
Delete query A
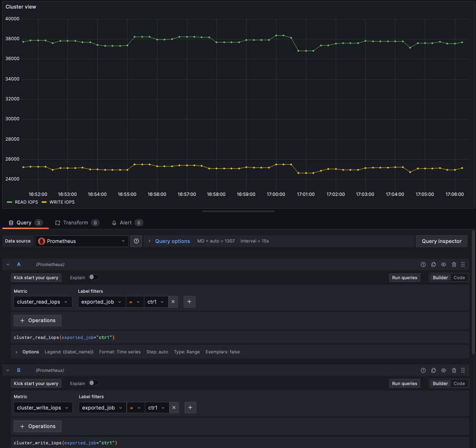[454, 264]
